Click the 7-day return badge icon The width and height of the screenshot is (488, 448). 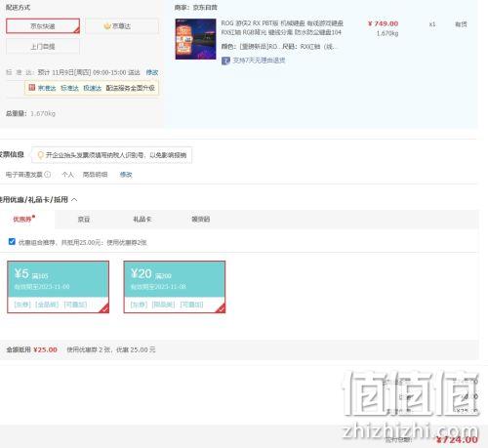[225, 61]
